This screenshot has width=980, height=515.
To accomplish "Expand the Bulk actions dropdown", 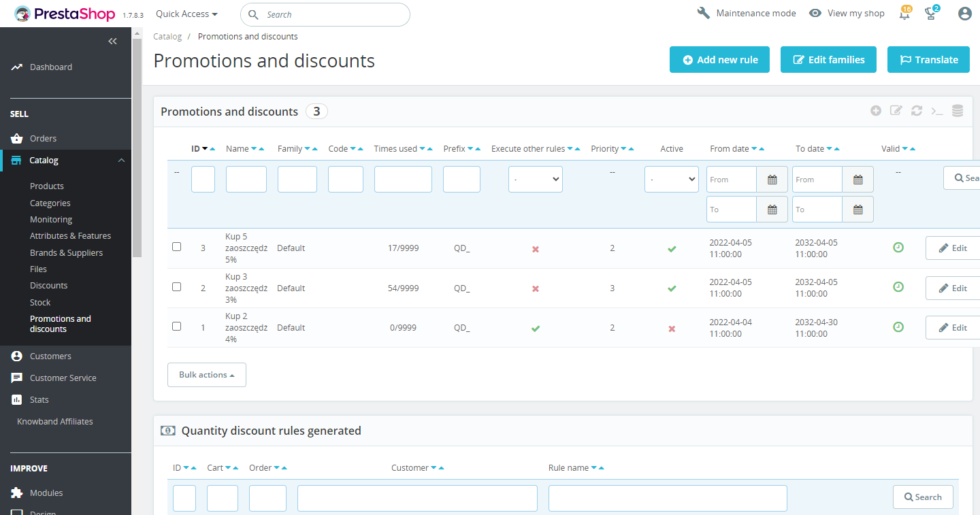I will [x=207, y=375].
